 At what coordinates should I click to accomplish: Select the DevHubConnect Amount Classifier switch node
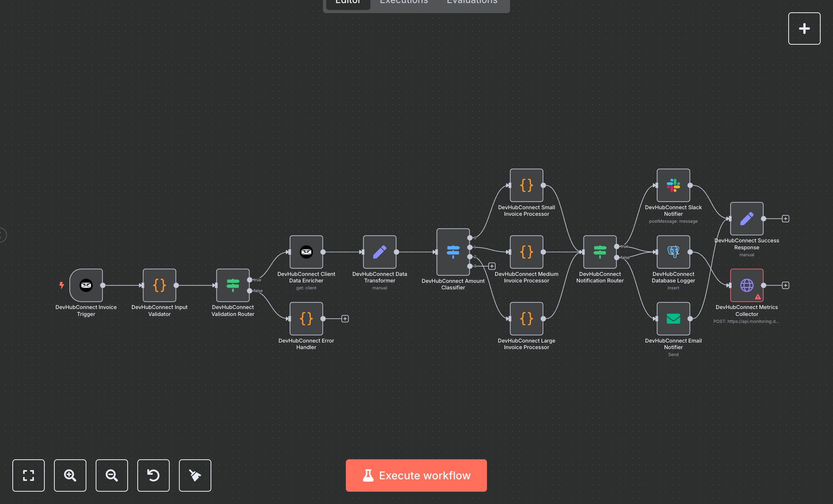point(453,252)
